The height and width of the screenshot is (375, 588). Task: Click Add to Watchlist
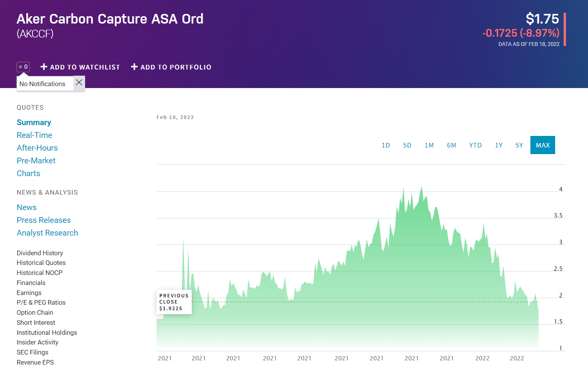pos(80,67)
